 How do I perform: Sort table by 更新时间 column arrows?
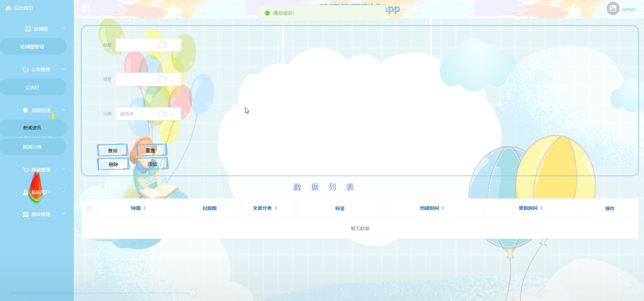(541, 208)
